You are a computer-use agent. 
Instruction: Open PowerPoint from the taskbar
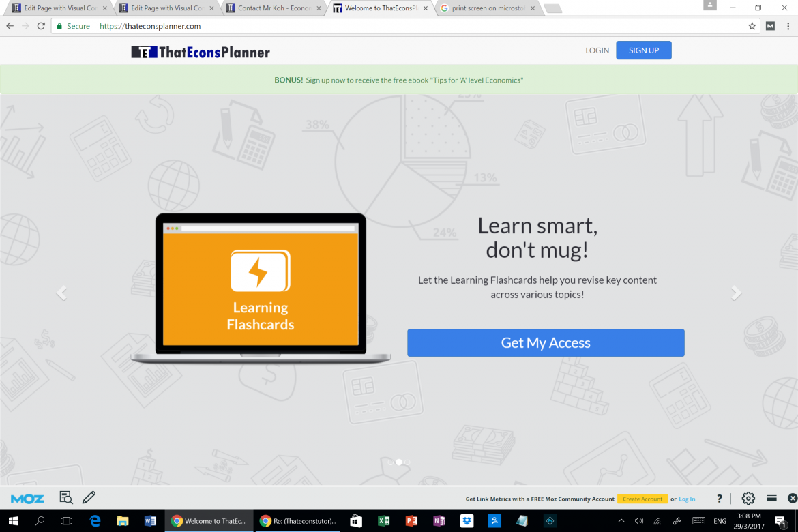pyautogui.click(x=411, y=521)
